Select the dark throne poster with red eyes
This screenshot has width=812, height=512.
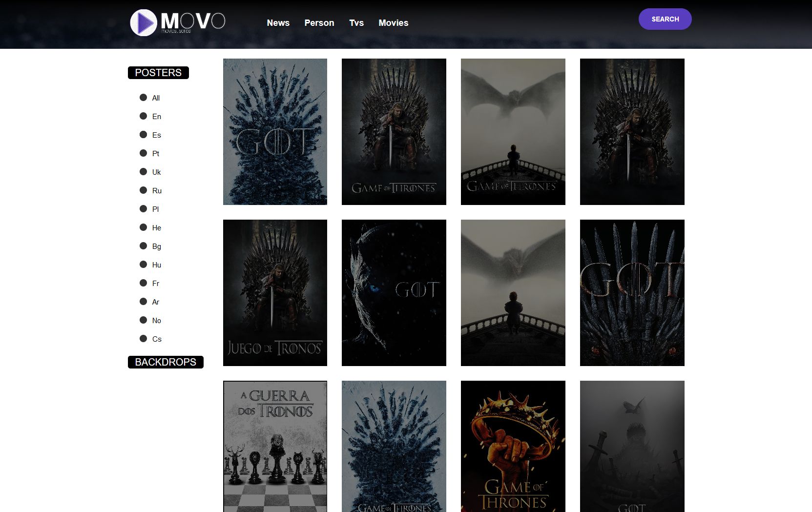[632, 293]
